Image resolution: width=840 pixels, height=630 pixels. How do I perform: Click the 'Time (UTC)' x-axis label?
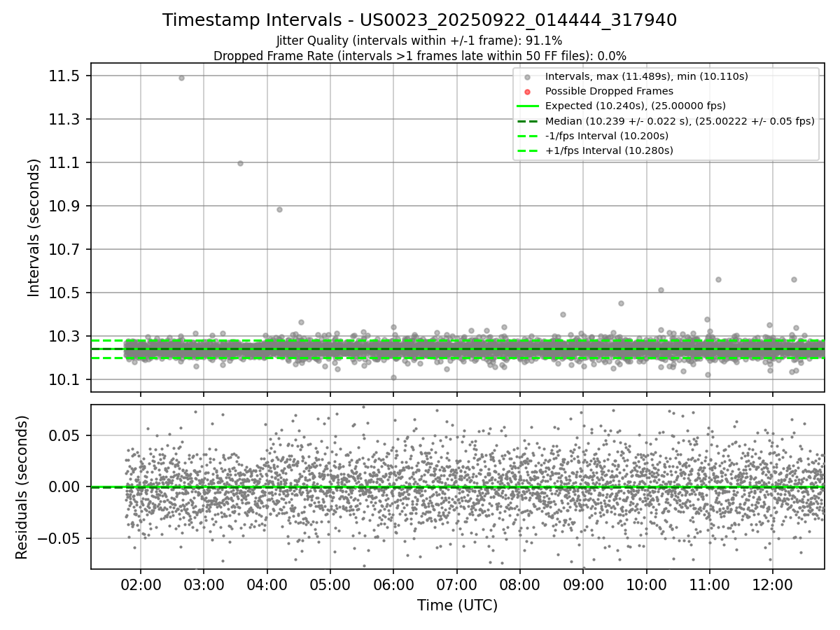coord(457,605)
